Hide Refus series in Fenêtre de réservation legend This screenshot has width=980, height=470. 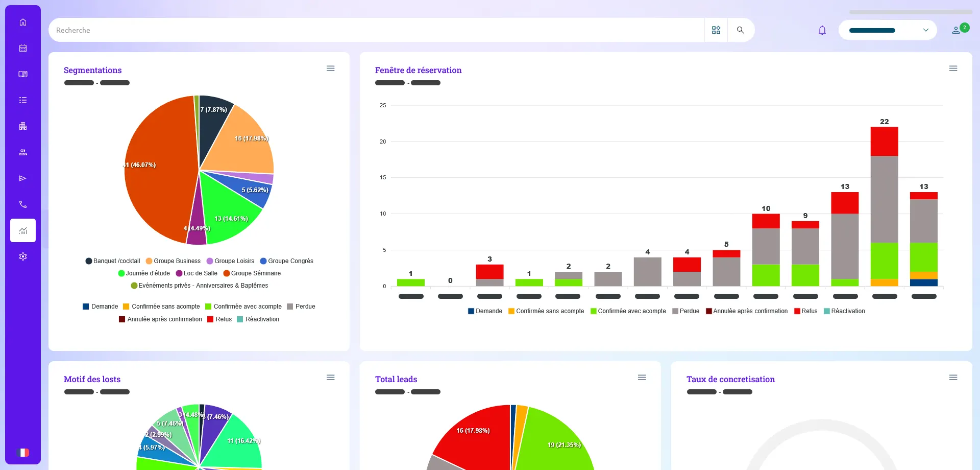805,311
